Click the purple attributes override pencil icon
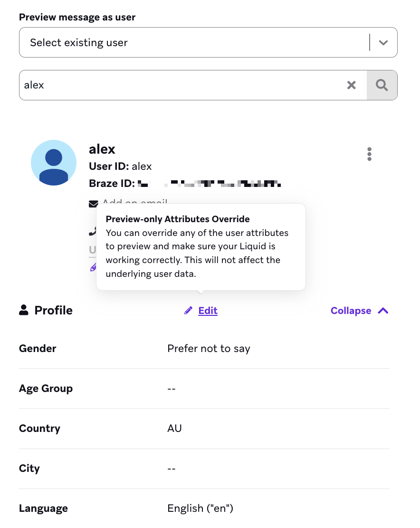 click(93, 267)
